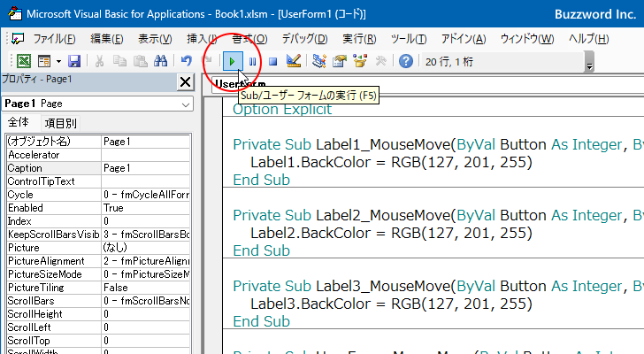Image resolution: width=644 pixels, height=354 pixels.
Task: Click the blue Help question mark icon
Action: click(x=406, y=61)
